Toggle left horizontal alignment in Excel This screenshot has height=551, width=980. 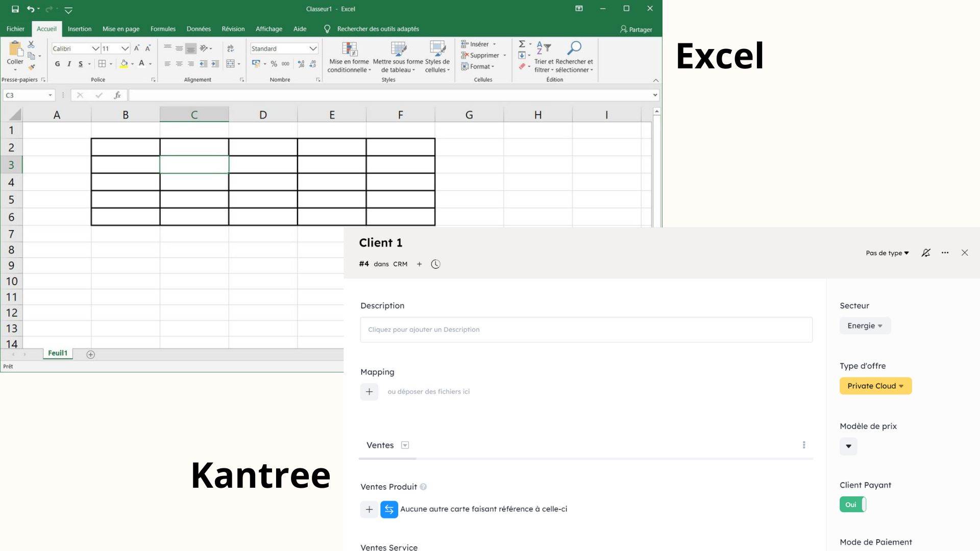tap(167, 64)
